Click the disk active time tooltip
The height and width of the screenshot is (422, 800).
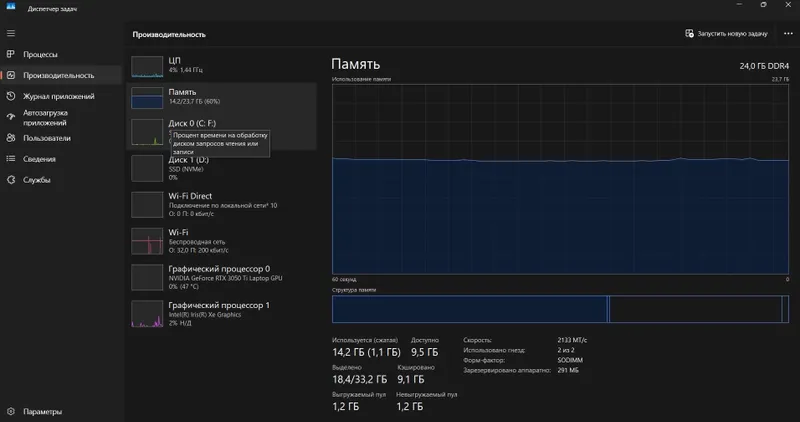[220, 143]
